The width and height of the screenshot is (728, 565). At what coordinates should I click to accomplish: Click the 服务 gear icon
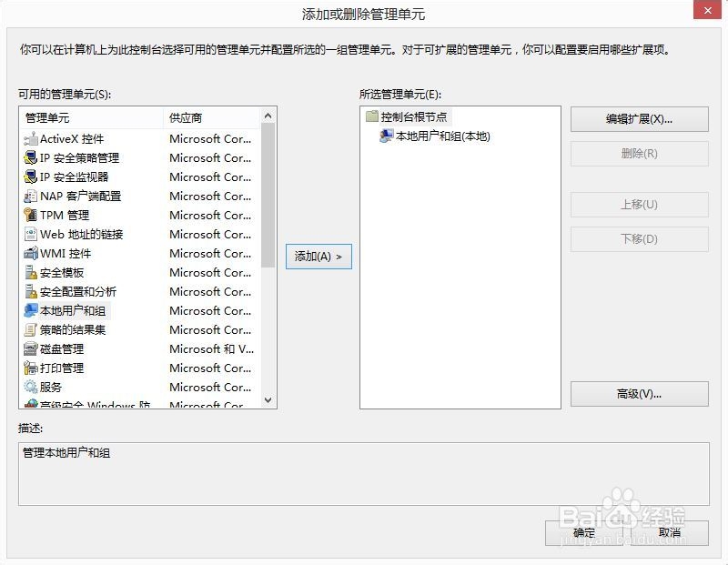click(x=31, y=387)
